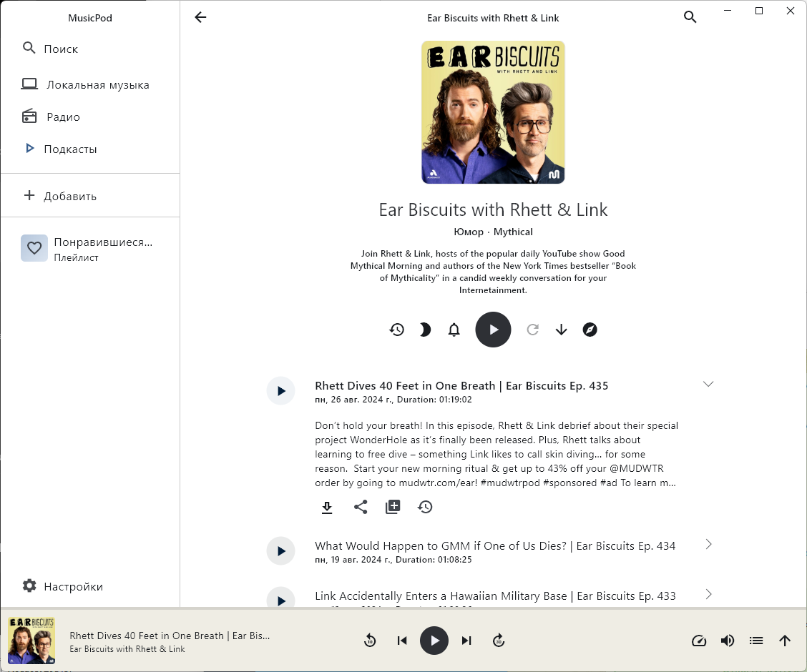The image size is (807, 672).
Task: Minimize the MusicPod window
Action: (727, 11)
